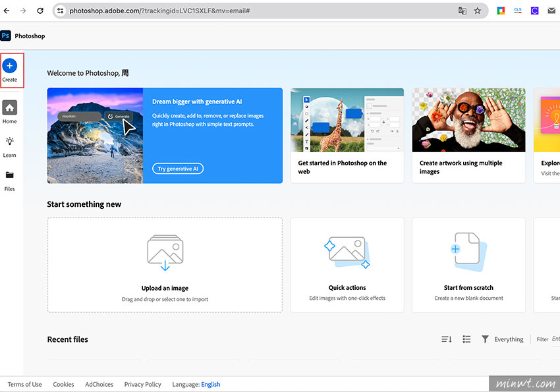Open the site information icon in address bar
This screenshot has width=560, height=392.
(x=61, y=11)
